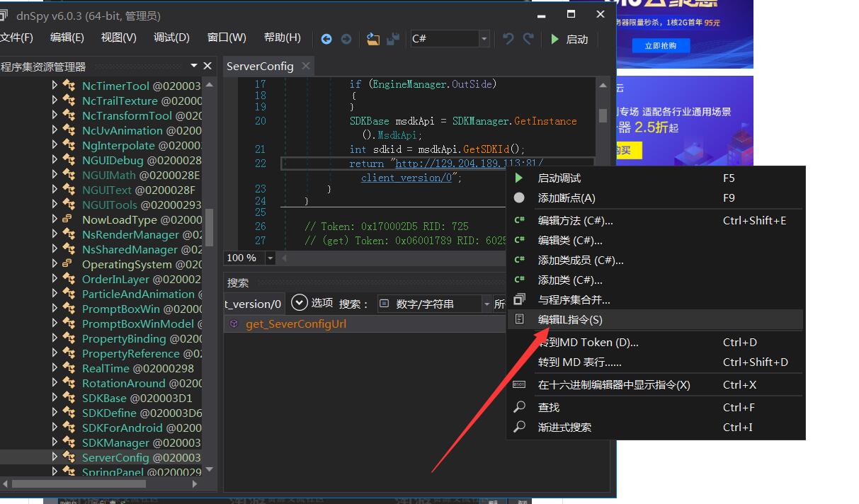Click the assembly explorer vertical scrollbar
This screenshot has width=859, height=504.
coord(209,227)
